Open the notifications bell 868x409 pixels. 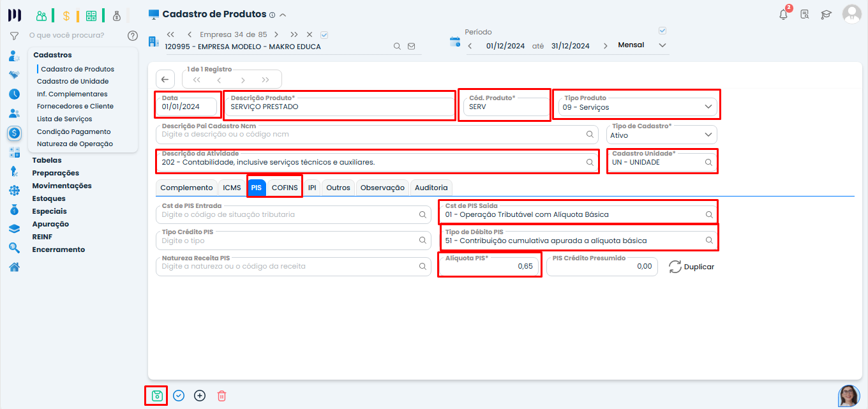[x=784, y=14]
